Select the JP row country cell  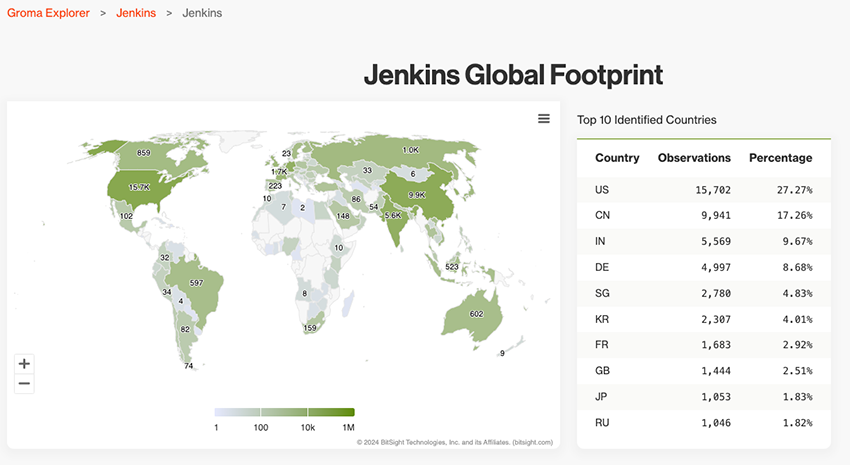[x=601, y=397]
